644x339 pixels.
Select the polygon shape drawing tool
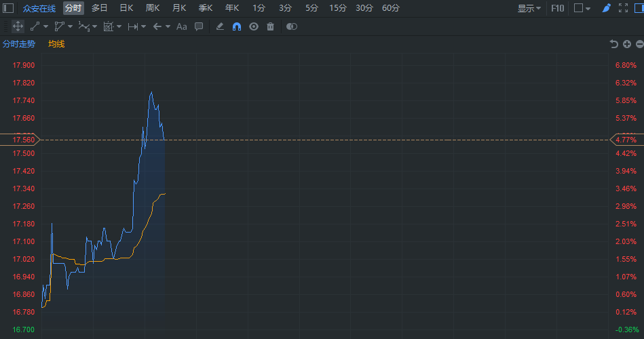60,26
